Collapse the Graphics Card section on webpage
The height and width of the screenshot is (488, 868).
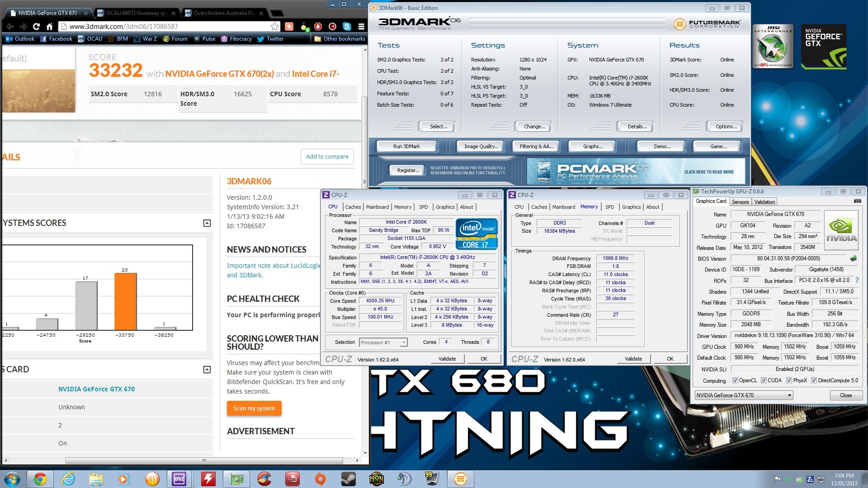pos(207,370)
